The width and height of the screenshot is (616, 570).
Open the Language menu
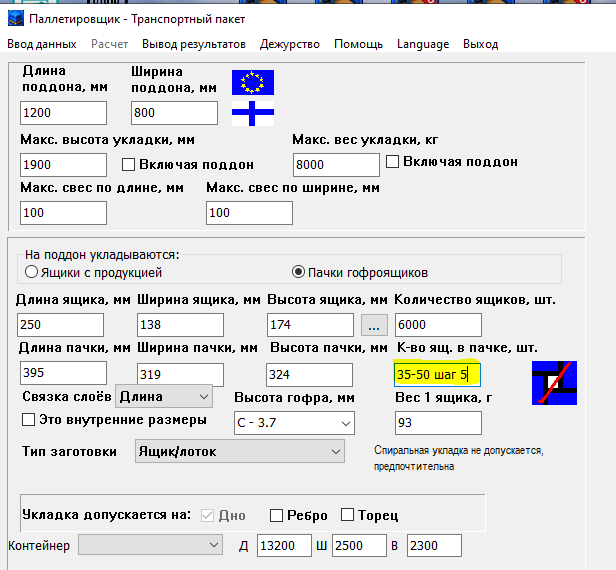coord(423,44)
